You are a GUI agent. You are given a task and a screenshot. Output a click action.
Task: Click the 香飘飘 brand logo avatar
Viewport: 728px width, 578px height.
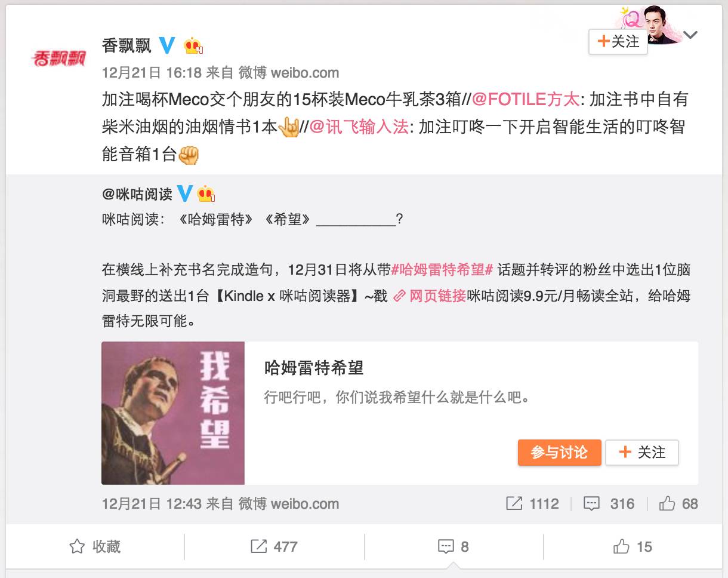[x=58, y=58]
